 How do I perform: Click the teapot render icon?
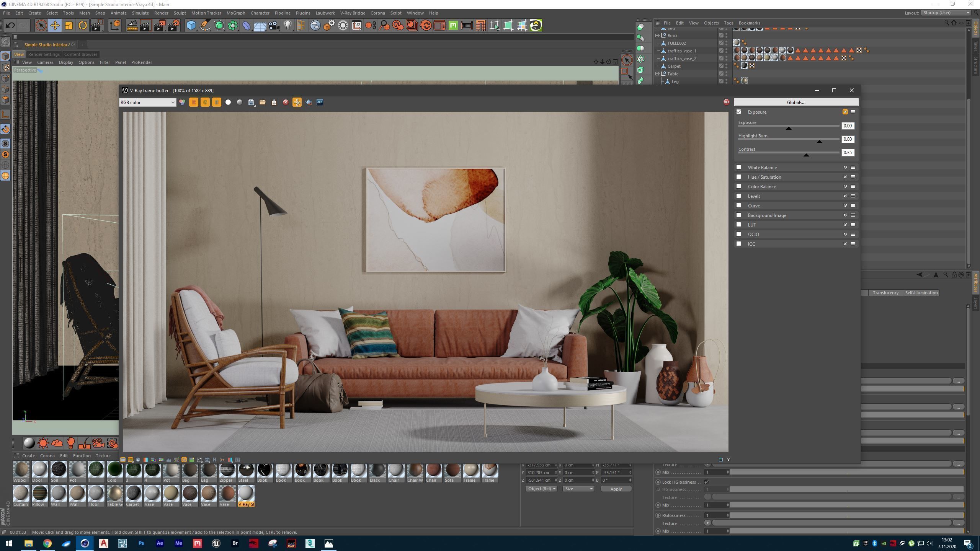tap(309, 102)
